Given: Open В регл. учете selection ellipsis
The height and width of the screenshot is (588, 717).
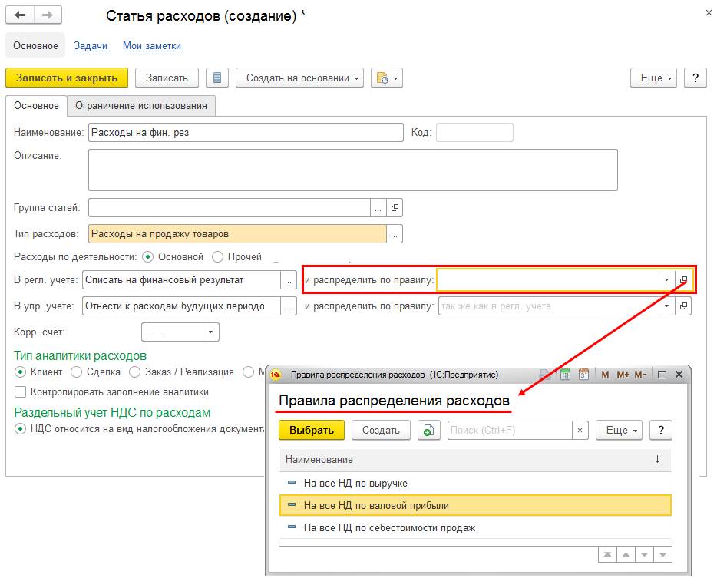Looking at the screenshot, I should 288,280.
